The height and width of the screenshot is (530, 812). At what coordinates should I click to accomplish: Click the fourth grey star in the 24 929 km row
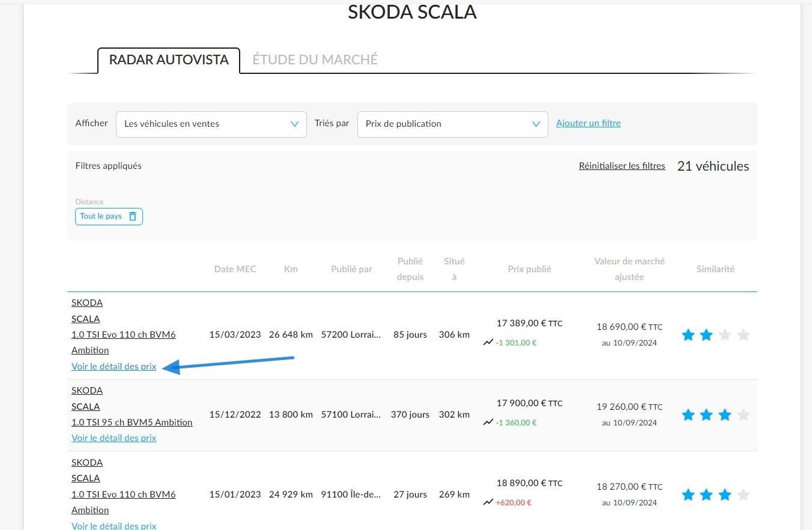(x=744, y=495)
